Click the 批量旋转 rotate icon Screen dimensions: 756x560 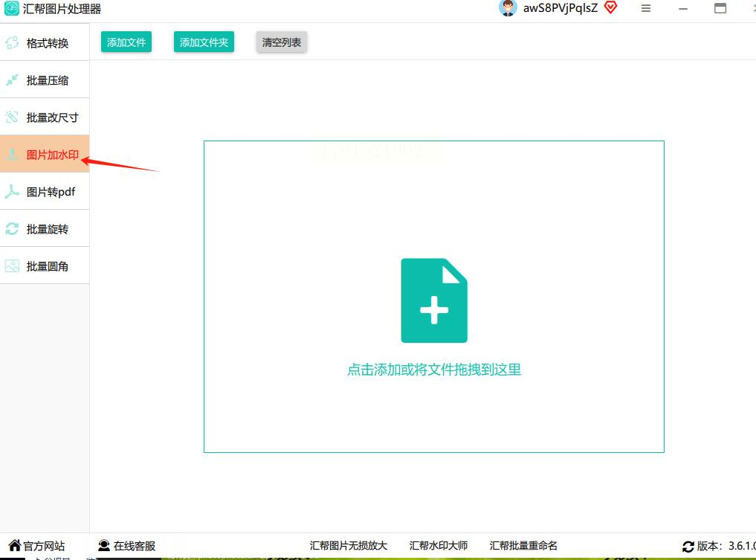click(x=12, y=228)
